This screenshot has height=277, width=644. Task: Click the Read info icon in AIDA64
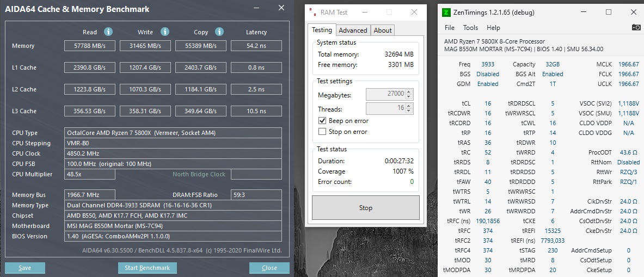pyautogui.click(x=108, y=32)
